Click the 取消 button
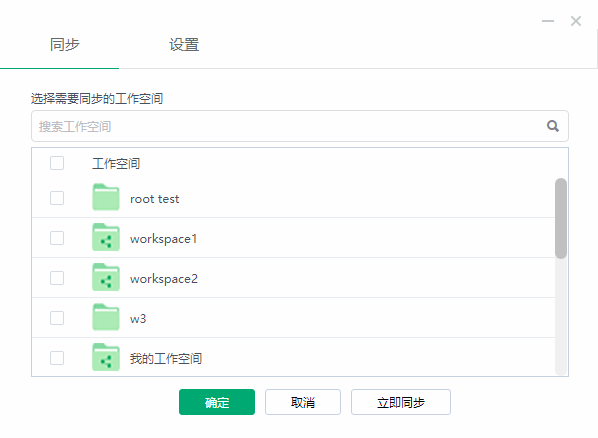The image size is (598, 438). tap(303, 402)
